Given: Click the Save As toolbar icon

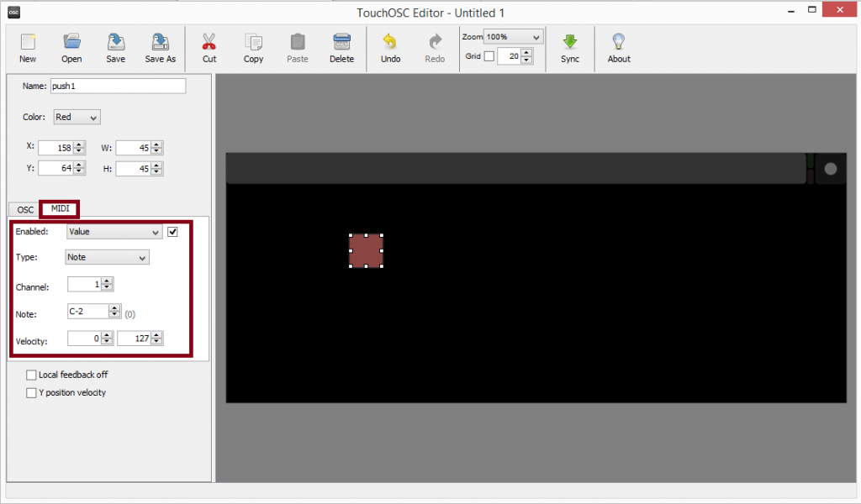Looking at the screenshot, I should 160,48.
